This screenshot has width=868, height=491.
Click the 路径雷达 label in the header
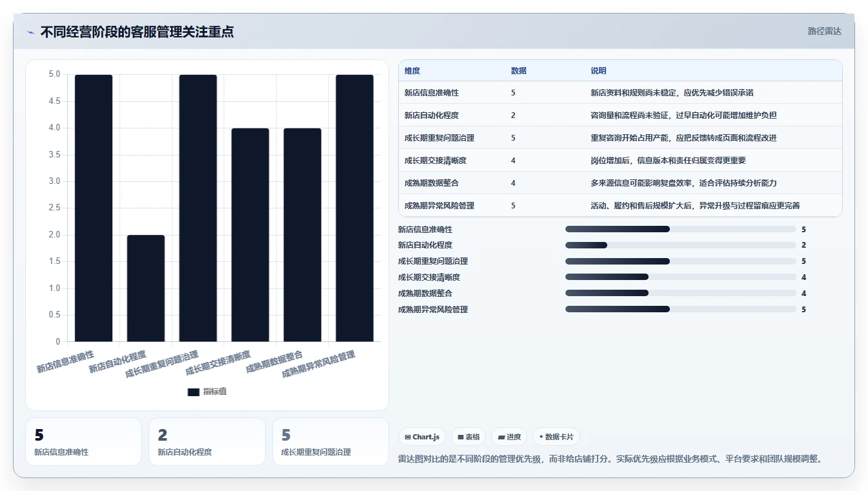click(824, 31)
